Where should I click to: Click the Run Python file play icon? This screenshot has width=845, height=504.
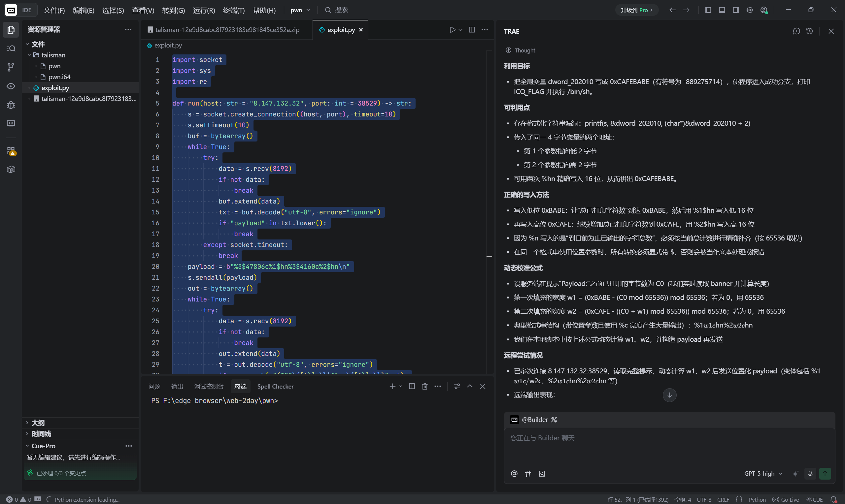click(x=452, y=30)
